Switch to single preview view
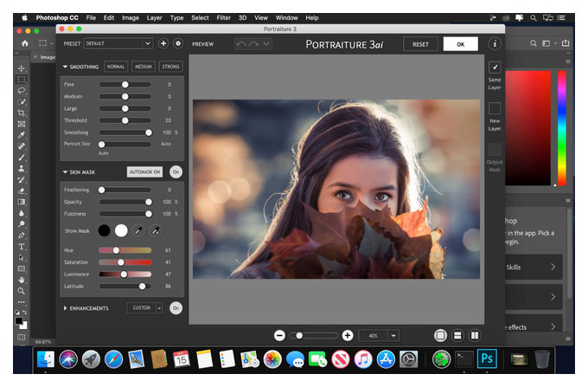The width and height of the screenshot is (588, 387). (x=440, y=336)
